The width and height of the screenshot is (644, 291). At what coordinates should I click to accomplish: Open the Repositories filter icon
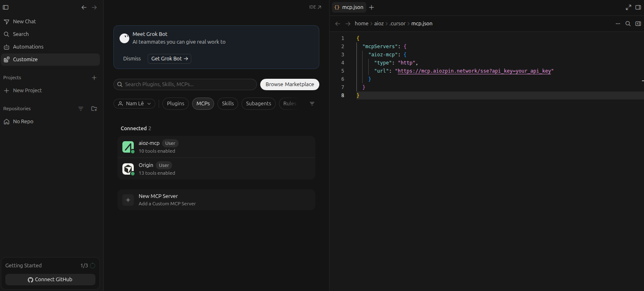[81, 109]
